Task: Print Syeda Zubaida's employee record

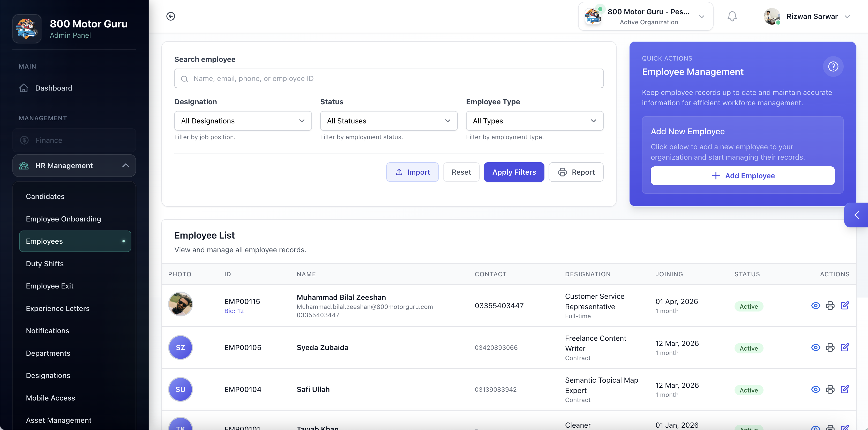Action: (830, 347)
